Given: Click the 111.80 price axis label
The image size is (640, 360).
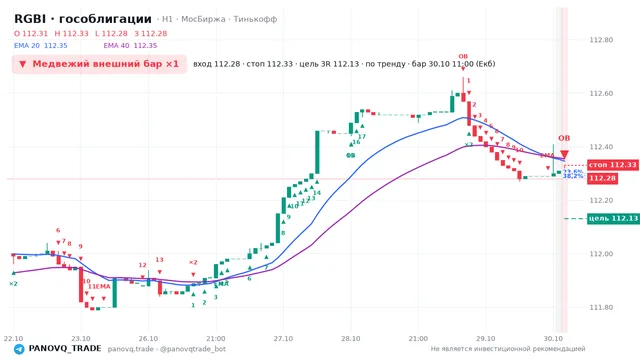Looking at the screenshot, I should [601, 307].
